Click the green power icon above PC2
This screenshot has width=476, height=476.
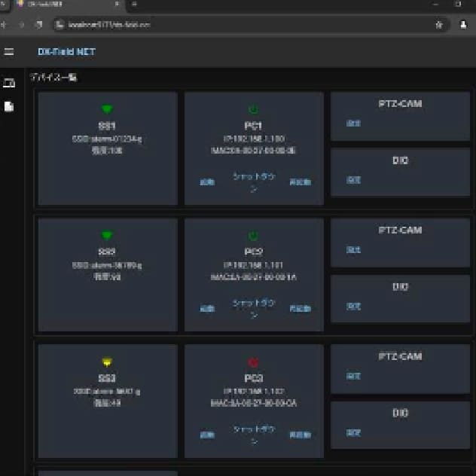click(253, 236)
